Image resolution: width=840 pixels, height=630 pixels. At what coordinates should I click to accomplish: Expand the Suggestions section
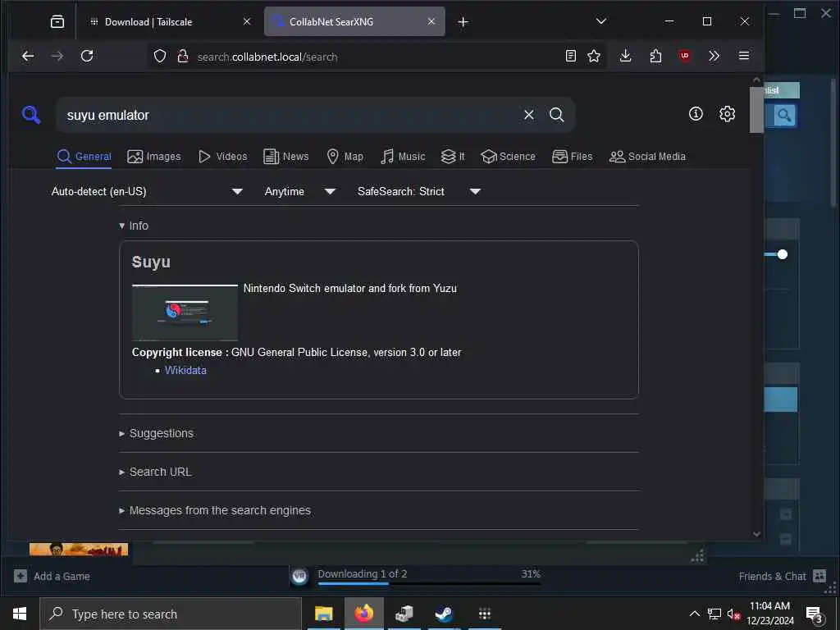(156, 433)
